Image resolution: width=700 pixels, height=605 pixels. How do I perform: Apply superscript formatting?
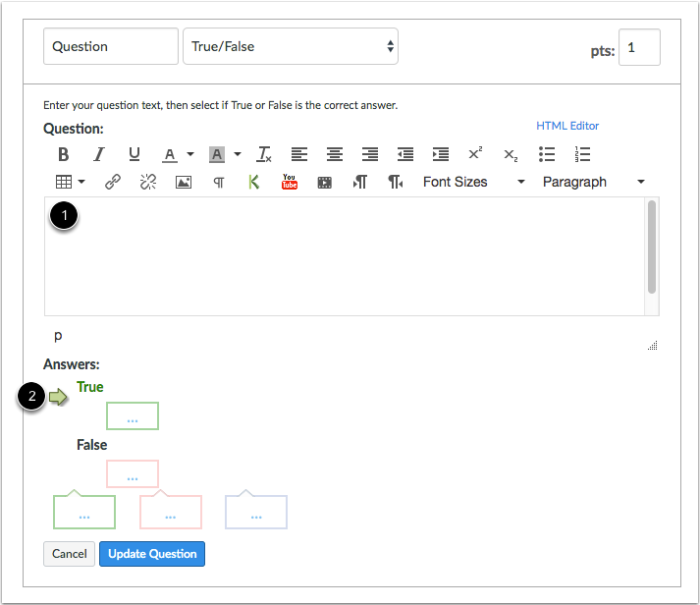pos(475,154)
